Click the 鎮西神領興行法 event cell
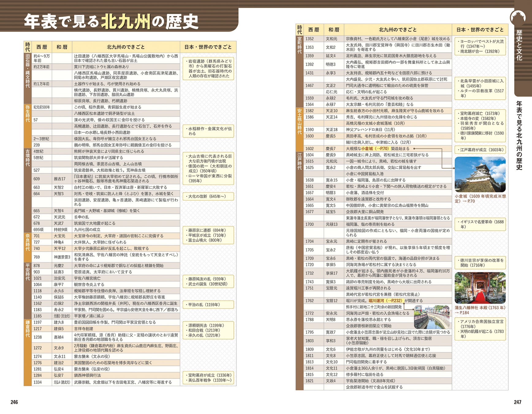The height and width of the screenshot is (414, 532). coord(126,375)
